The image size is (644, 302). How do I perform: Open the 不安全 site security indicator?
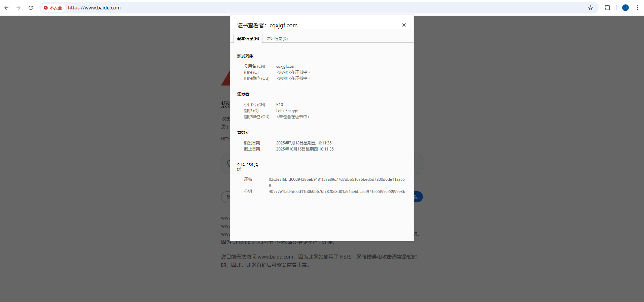(53, 8)
